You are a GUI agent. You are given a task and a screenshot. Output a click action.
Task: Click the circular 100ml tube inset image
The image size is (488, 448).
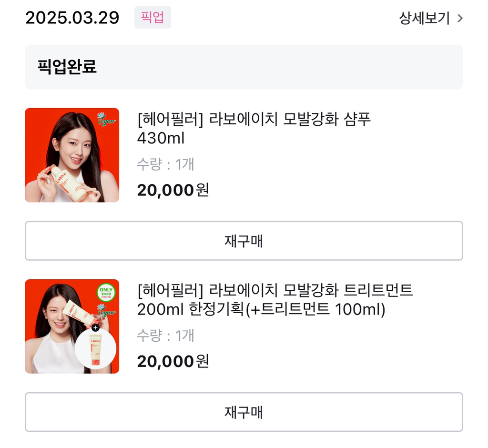[95, 349]
